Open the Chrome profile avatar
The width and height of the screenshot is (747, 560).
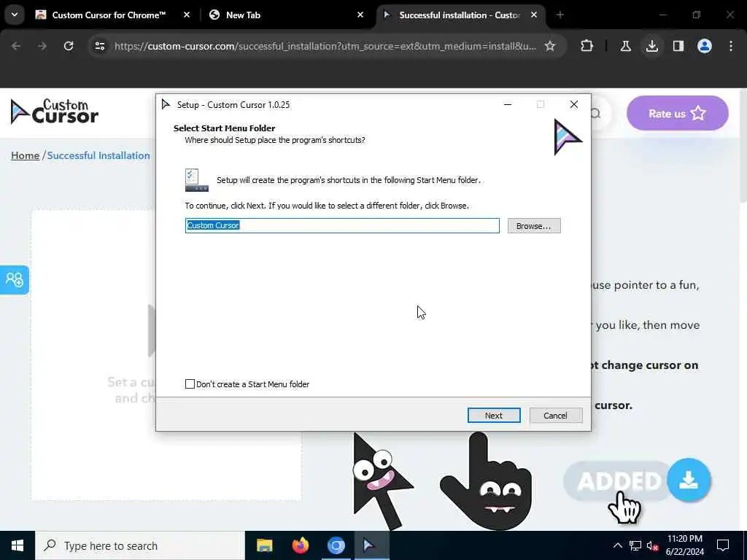705,46
